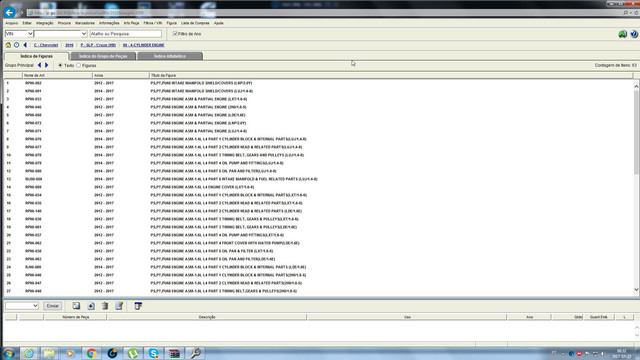This screenshot has height=360, width=640.
Task: Click the figures list scroll-up arrow
Action: 636,86
